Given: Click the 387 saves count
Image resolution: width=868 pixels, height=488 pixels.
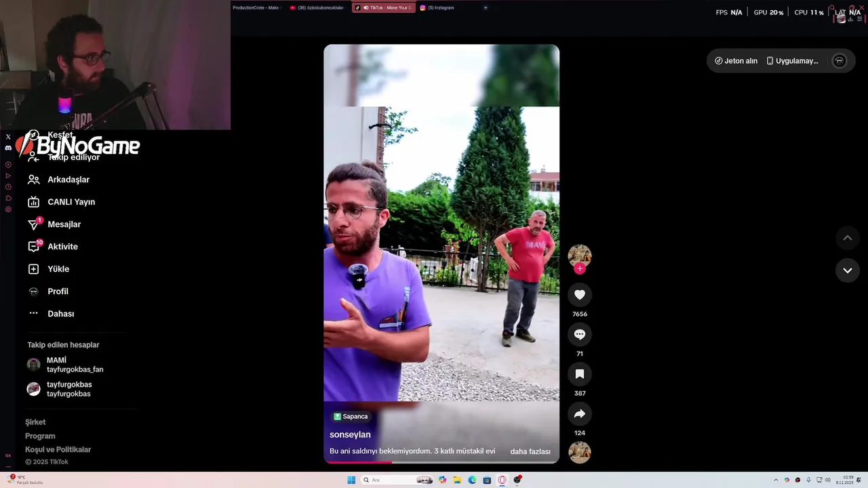Looking at the screenshot, I should (580, 393).
